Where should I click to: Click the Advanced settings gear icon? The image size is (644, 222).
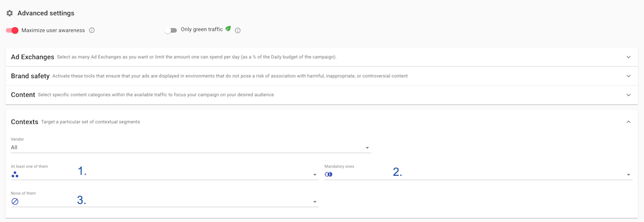10,13
